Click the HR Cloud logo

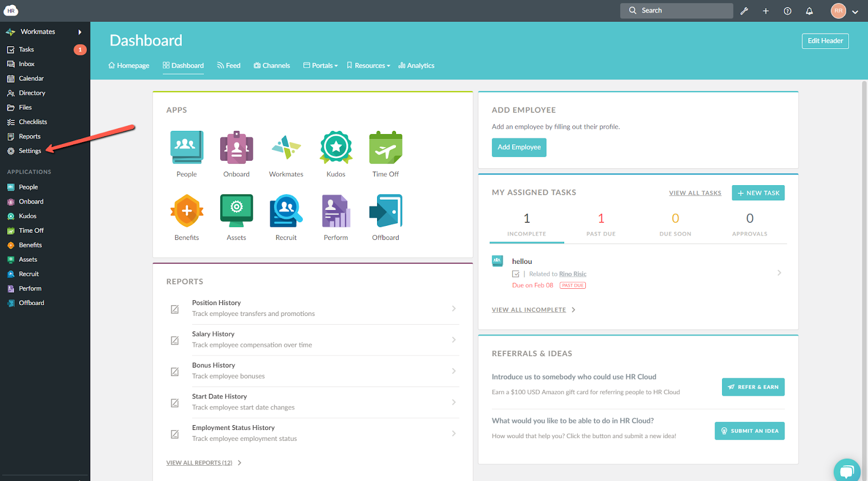11,10
